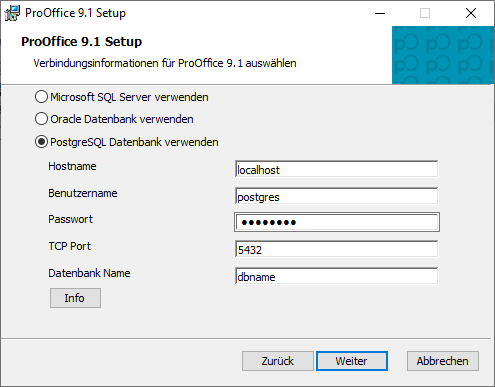Image resolution: width=495 pixels, height=387 pixels.
Task: Go back with Zurück button
Action: pyautogui.click(x=278, y=361)
